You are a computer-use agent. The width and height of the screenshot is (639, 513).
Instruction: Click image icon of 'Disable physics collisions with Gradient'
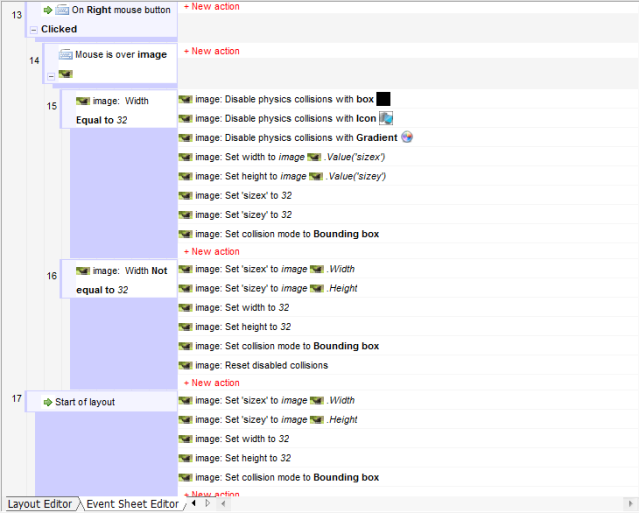tap(185, 138)
